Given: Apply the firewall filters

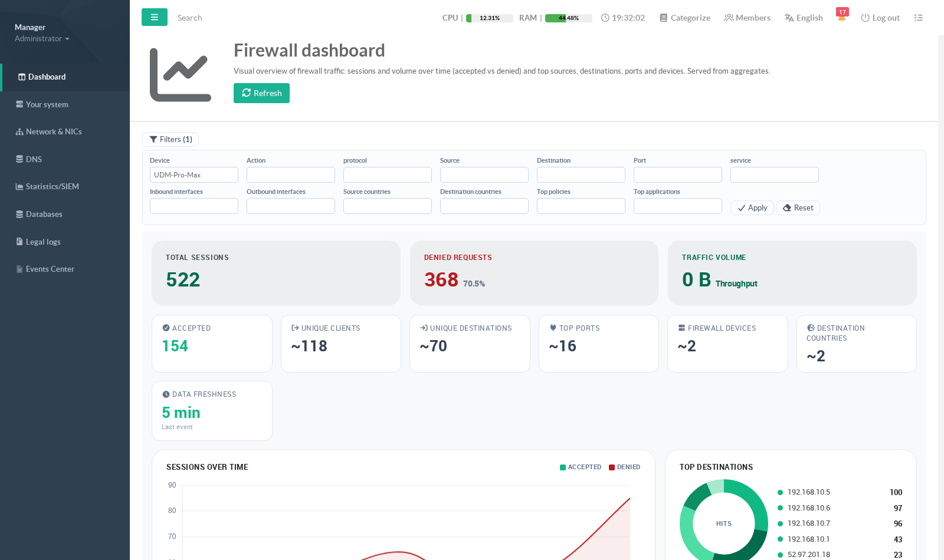Looking at the screenshot, I should (x=752, y=207).
